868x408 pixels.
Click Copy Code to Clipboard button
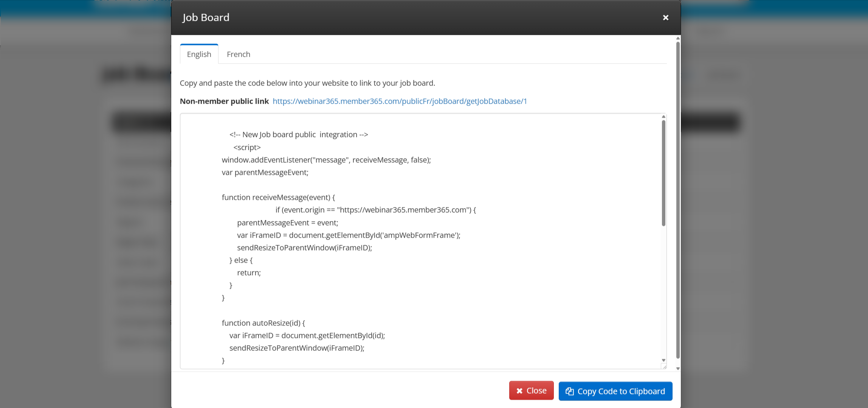pyautogui.click(x=615, y=391)
